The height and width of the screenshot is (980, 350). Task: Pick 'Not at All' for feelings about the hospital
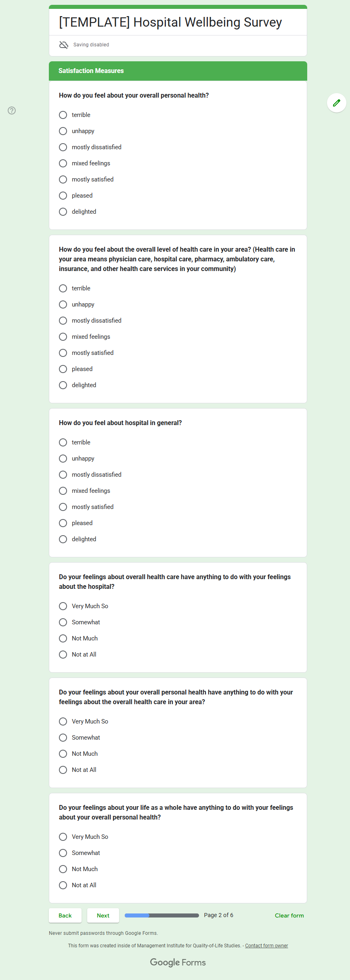coord(63,655)
